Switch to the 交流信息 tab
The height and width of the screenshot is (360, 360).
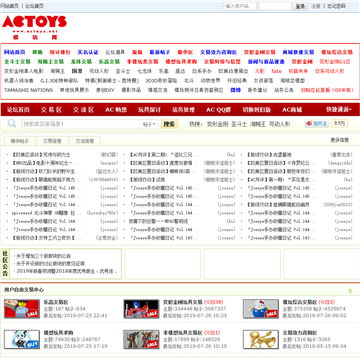85,141
